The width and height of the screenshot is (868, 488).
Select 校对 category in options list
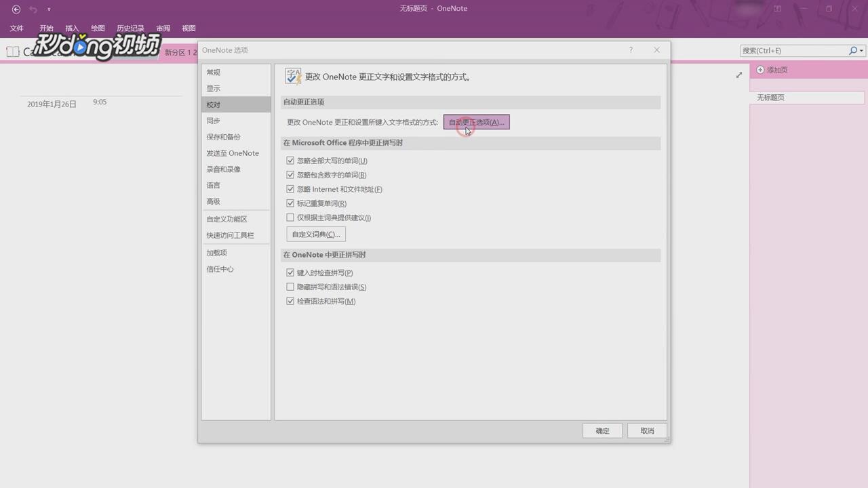(x=236, y=105)
